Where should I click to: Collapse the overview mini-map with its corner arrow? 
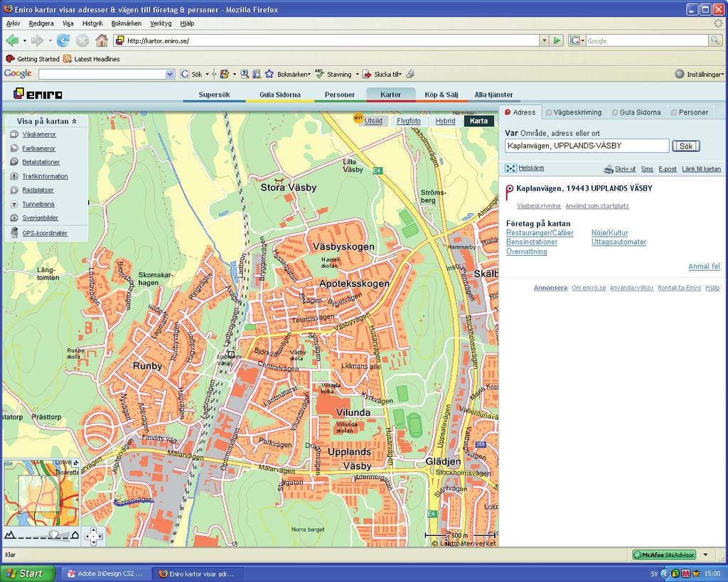tap(75, 463)
